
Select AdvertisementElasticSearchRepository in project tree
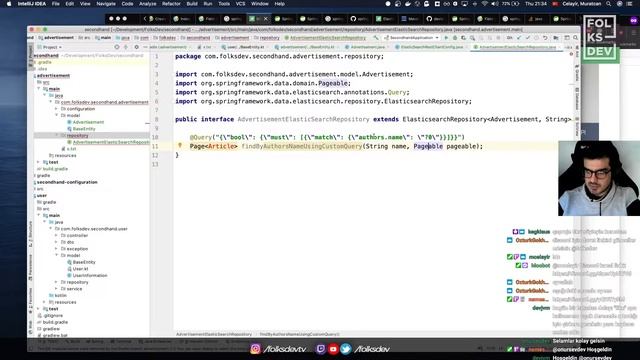pos(108,142)
